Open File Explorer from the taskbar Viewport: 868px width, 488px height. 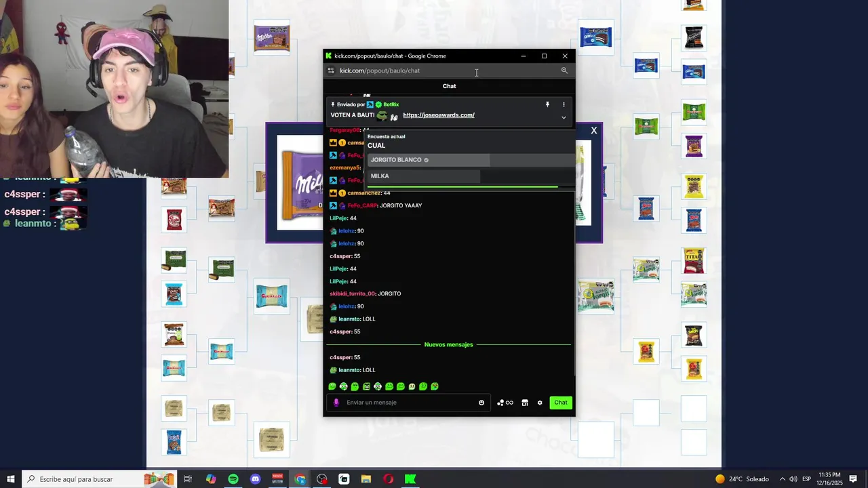[x=366, y=479]
